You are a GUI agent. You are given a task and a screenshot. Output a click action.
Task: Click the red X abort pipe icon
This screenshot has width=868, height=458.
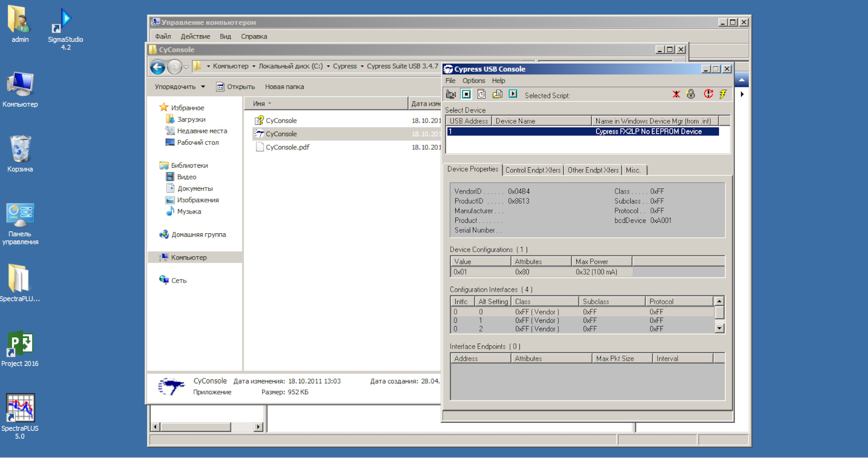(676, 94)
